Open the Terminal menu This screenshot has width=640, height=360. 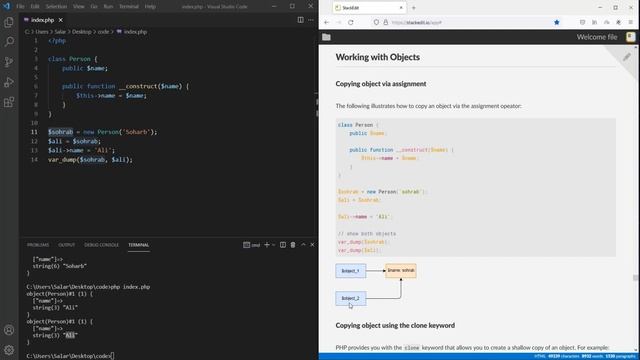click(129, 7)
